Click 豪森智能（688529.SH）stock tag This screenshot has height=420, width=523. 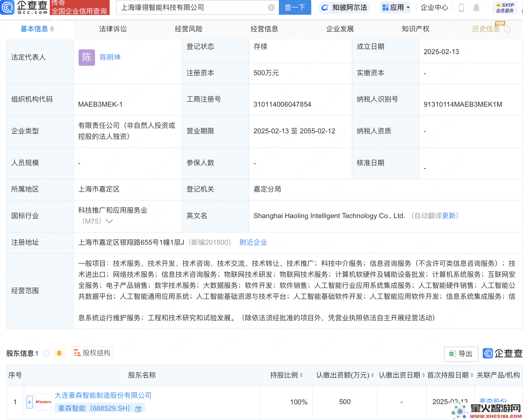pos(100,408)
